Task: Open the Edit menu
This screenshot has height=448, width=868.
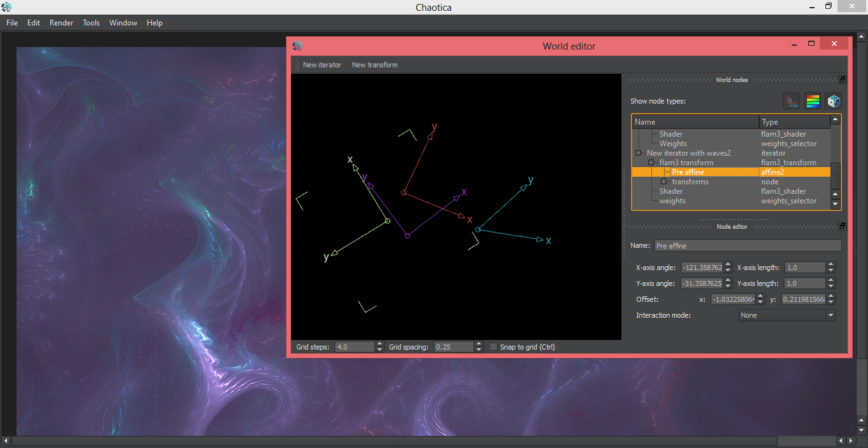Action: (x=34, y=23)
